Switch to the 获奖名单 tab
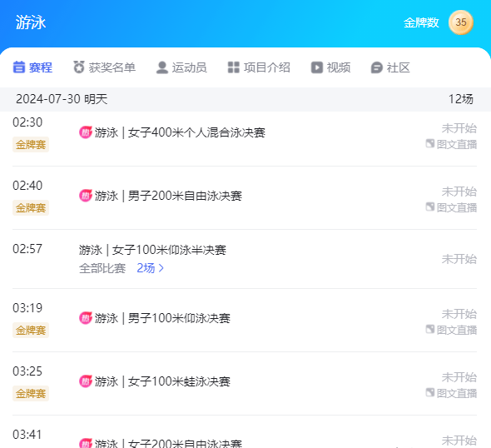This screenshot has height=448, width=491. [105, 67]
